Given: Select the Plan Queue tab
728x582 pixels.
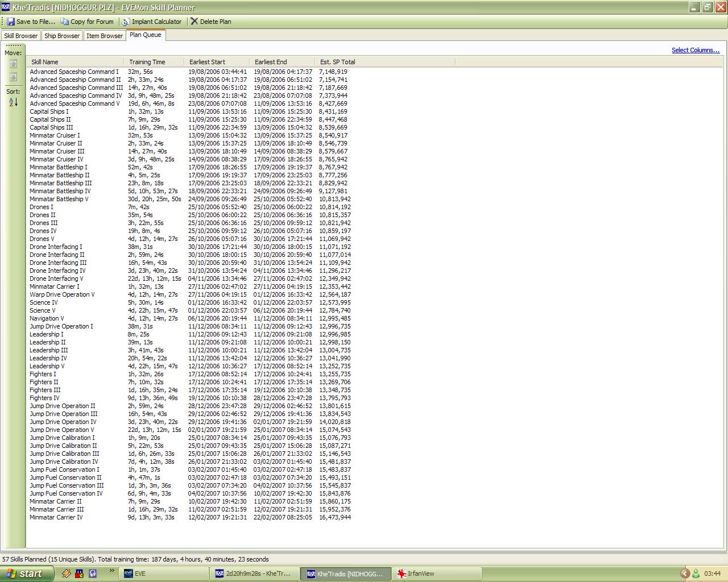Looking at the screenshot, I should coord(146,35).
